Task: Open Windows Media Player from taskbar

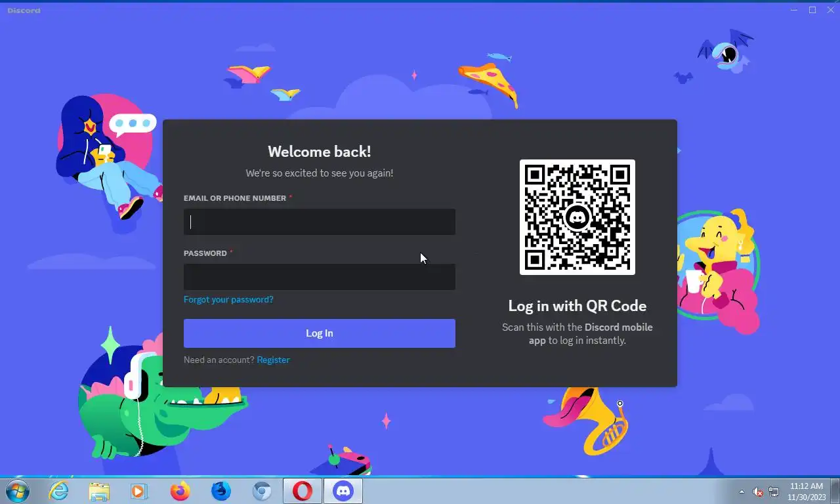Action: 139,491
